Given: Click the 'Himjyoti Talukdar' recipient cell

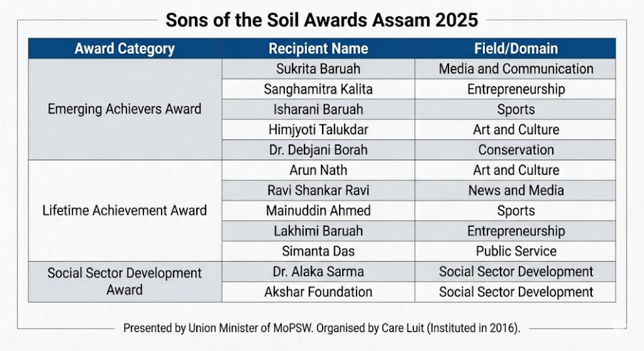Looking at the screenshot, I should [x=318, y=130].
